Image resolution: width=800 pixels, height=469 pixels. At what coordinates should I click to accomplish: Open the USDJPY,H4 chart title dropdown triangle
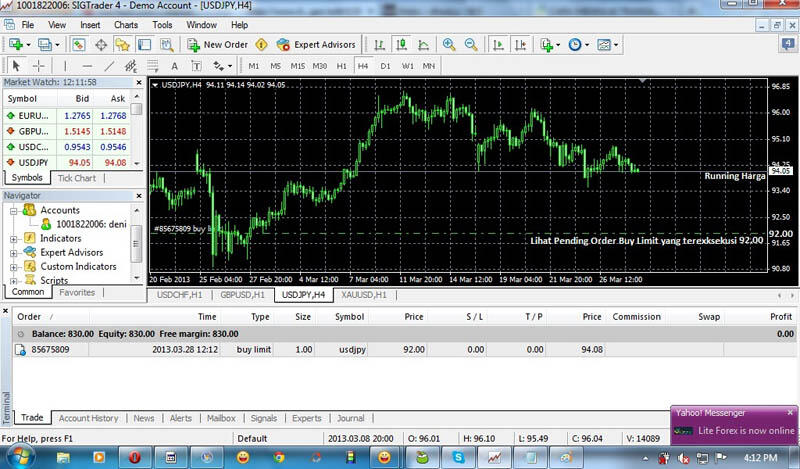155,85
